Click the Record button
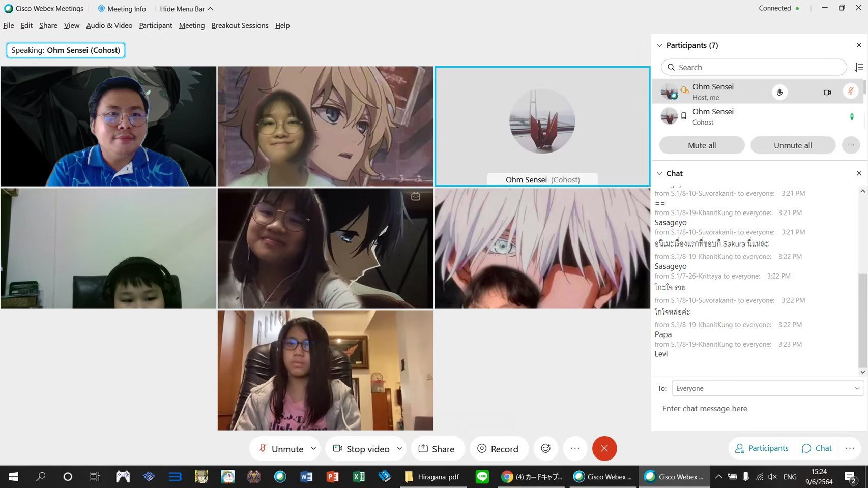The width and height of the screenshot is (868, 488). pos(498,449)
